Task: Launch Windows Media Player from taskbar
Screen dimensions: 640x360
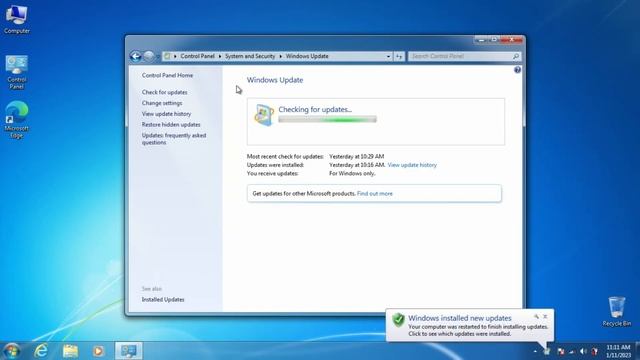Action: (x=98, y=351)
